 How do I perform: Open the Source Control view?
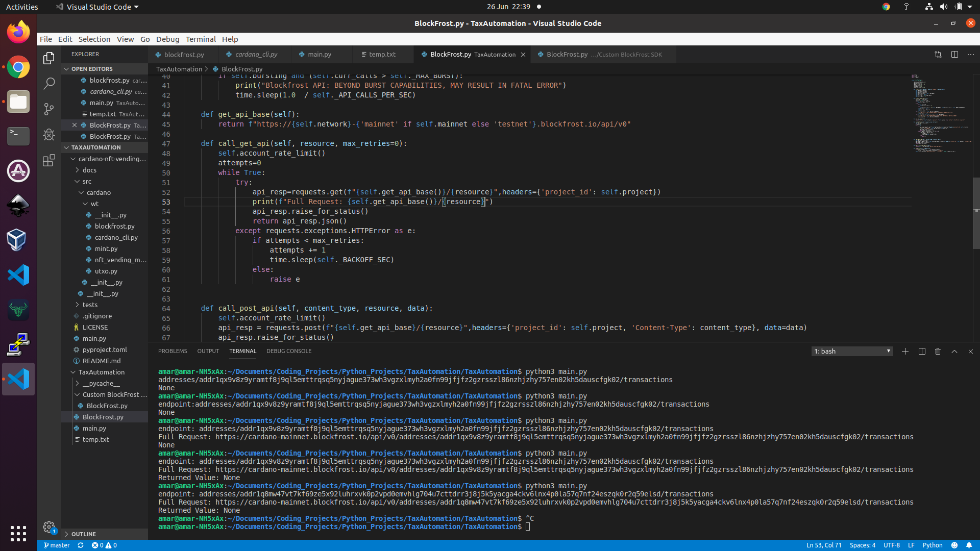pos(49,109)
